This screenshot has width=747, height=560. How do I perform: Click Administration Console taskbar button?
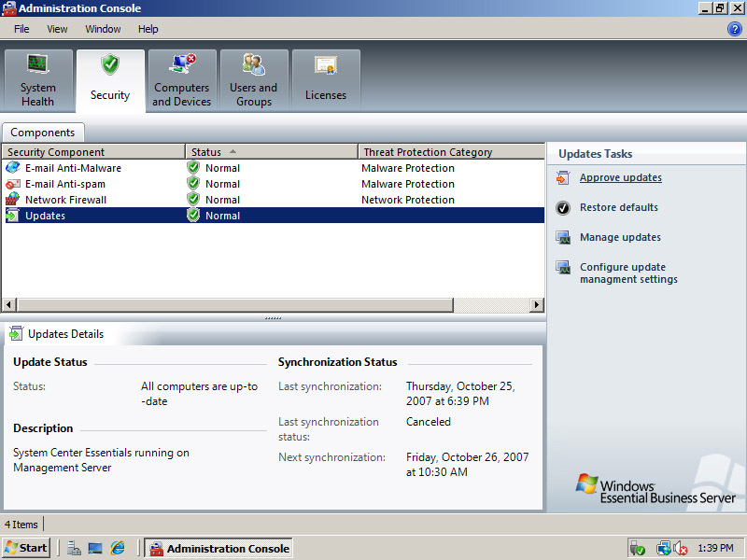(x=218, y=549)
